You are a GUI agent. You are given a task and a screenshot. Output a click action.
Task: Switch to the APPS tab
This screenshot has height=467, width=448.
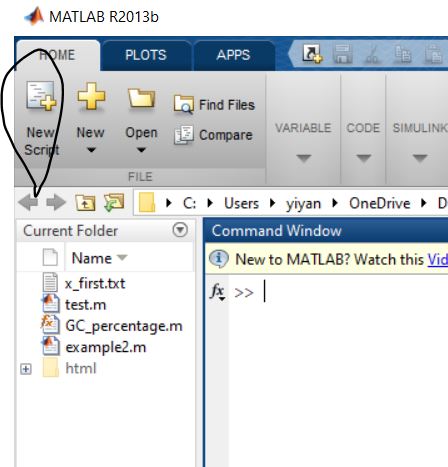(x=233, y=55)
